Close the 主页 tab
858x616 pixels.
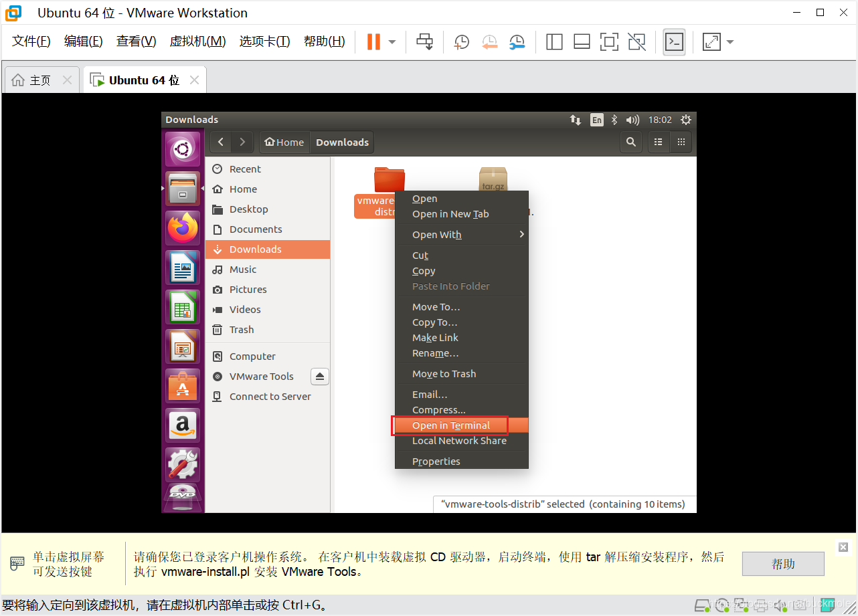point(67,80)
